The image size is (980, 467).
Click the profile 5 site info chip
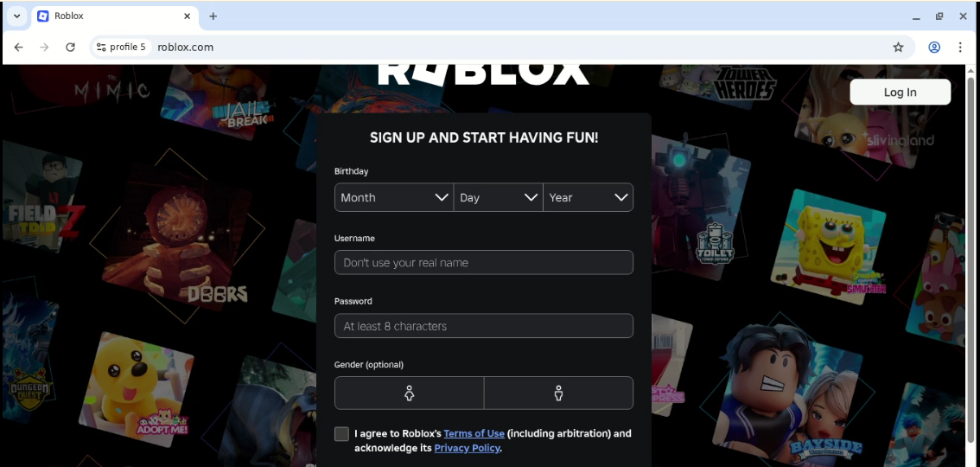click(x=121, y=47)
